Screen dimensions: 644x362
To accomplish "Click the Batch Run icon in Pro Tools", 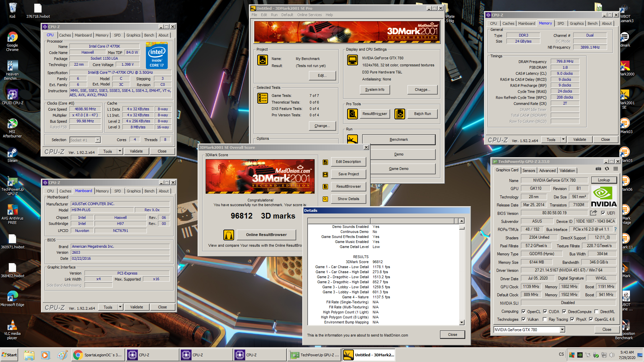I will (400, 114).
